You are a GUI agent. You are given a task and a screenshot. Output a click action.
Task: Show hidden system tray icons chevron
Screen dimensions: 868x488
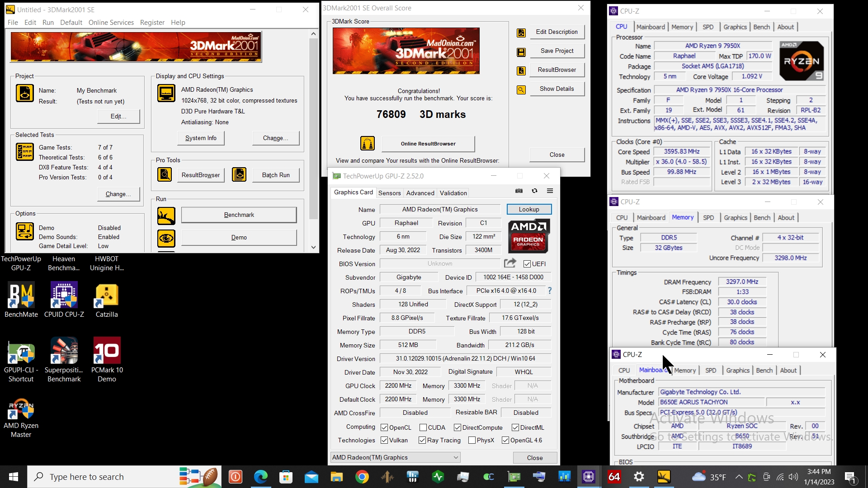pyautogui.click(x=739, y=477)
